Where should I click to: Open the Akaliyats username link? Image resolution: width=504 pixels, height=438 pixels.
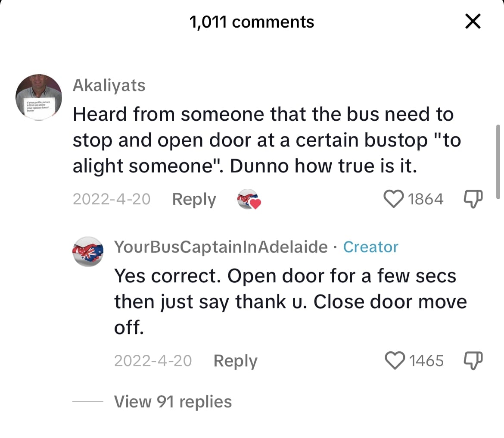click(109, 85)
